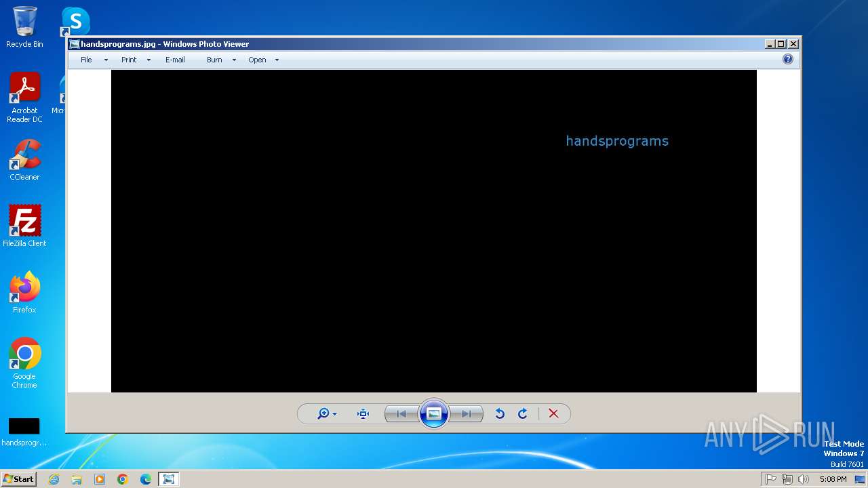This screenshot has width=868, height=488.
Task: Go to the next photo
Action: point(467,413)
